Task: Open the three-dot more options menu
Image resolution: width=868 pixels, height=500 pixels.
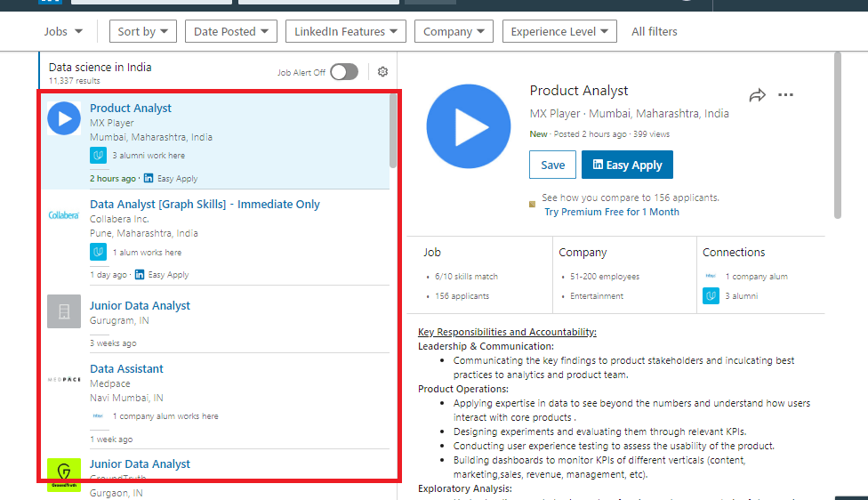Action: click(785, 94)
